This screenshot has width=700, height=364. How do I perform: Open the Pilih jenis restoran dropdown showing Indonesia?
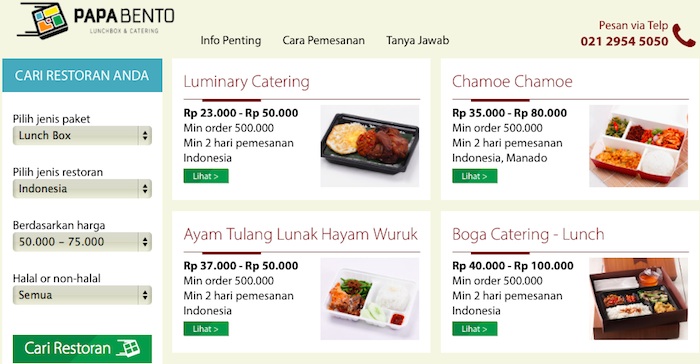tap(82, 188)
